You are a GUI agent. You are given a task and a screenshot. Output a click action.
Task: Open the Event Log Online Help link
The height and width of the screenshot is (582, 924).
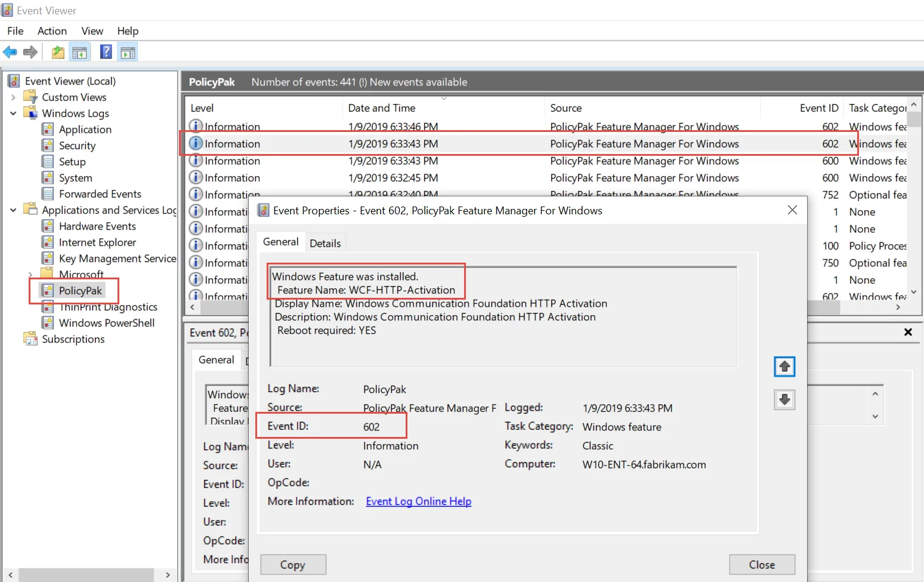tap(418, 501)
